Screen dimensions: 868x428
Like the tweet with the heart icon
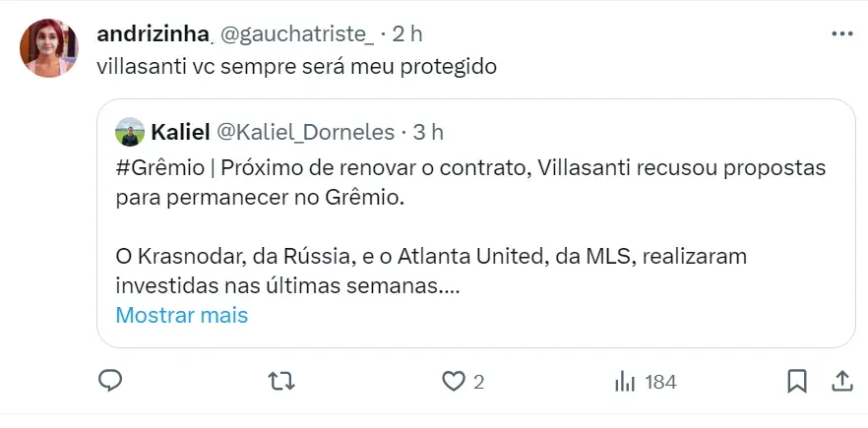[x=453, y=381]
